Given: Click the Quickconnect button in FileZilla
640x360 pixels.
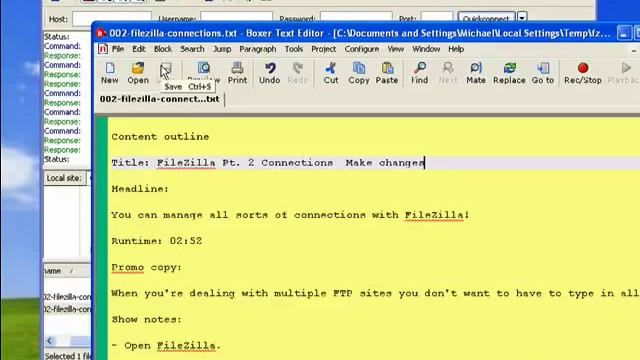Looking at the screenshot, I should point(487,18).
